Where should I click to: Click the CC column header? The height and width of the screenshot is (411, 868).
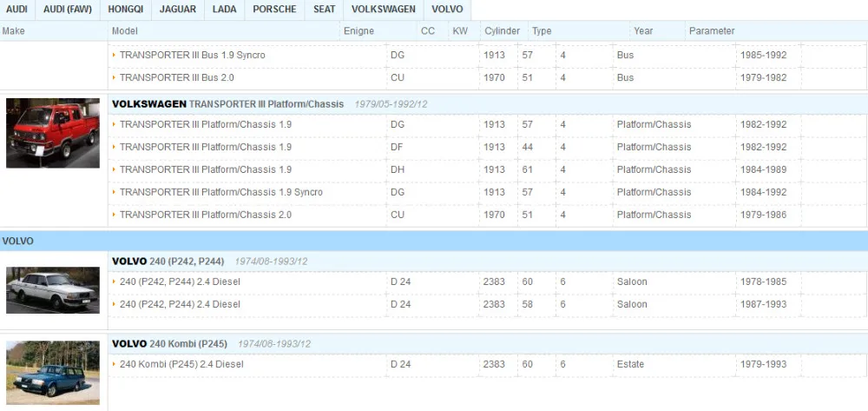(427, 31)
